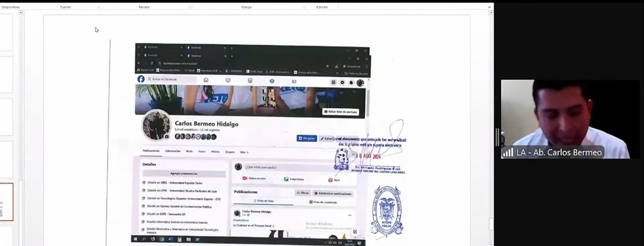
Task: Select the Información profile tab
Action: point(173,151)
